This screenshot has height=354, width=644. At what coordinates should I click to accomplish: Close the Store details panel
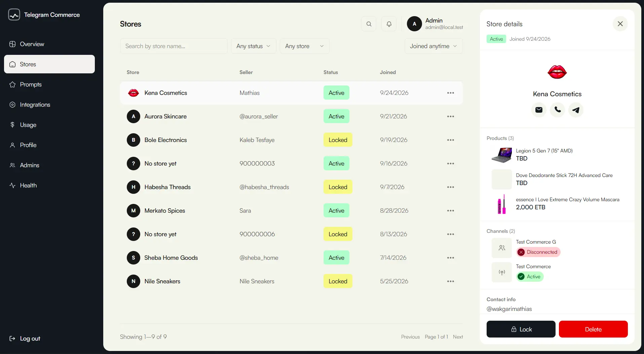[620, 24]
